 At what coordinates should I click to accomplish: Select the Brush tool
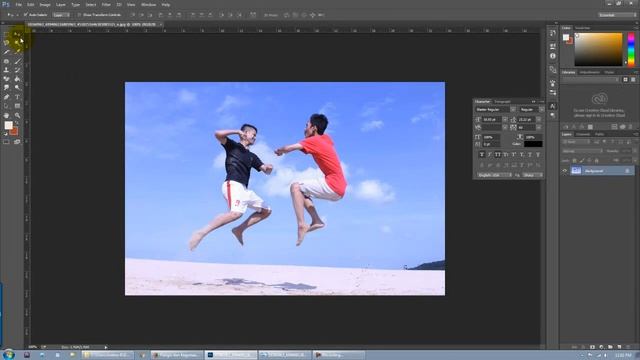[17, 61]
